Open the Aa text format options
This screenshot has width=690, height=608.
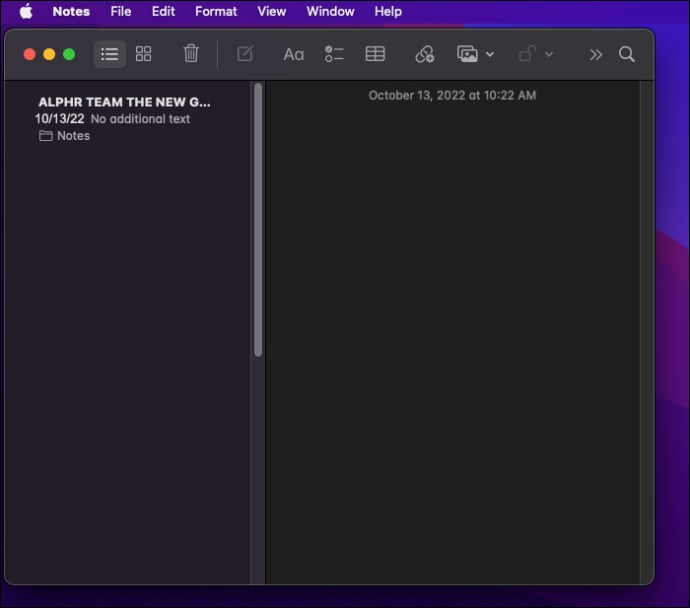(x=294, y=55)
